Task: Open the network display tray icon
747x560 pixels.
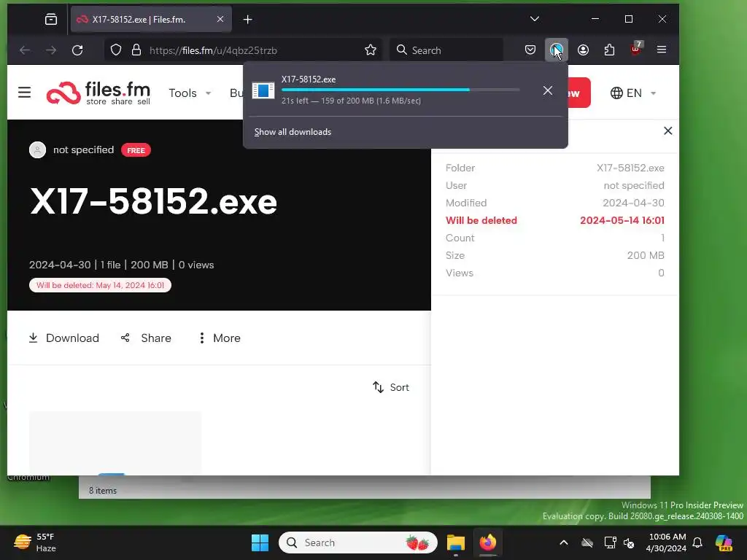Action: pos(610,542)
